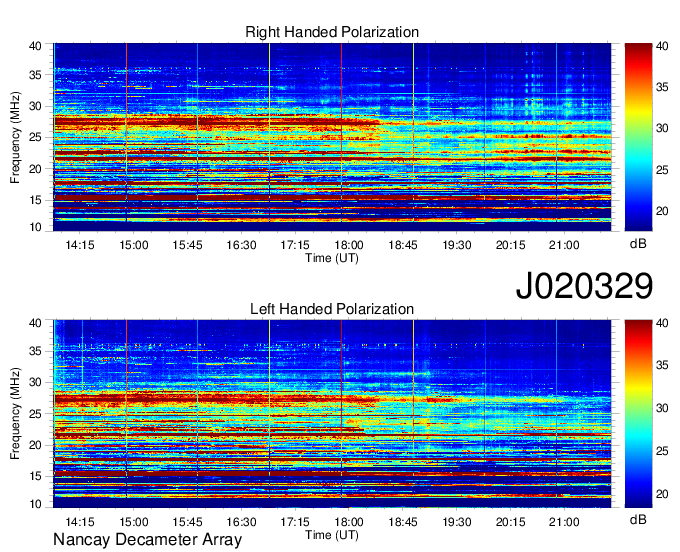Click the 20:15 tick under Right Handed plot
This screenshot has width=680, height=552.
[510, 245]
